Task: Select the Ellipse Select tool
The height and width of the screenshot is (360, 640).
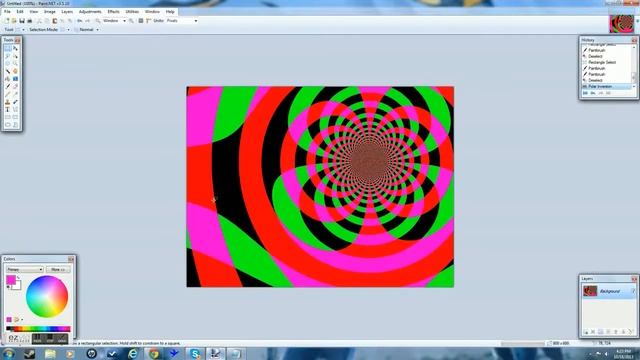Action: pos(7,63)
